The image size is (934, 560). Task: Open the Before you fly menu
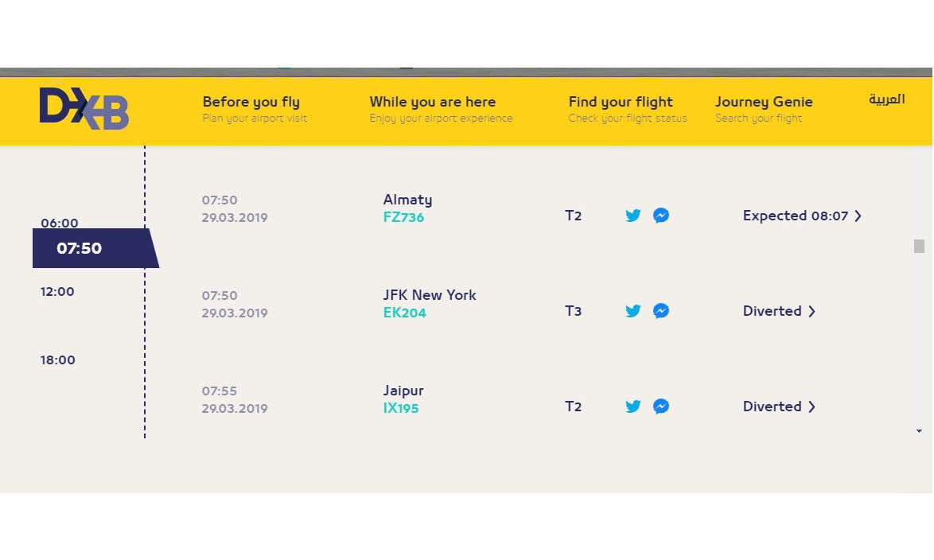(x=251, y=103)
